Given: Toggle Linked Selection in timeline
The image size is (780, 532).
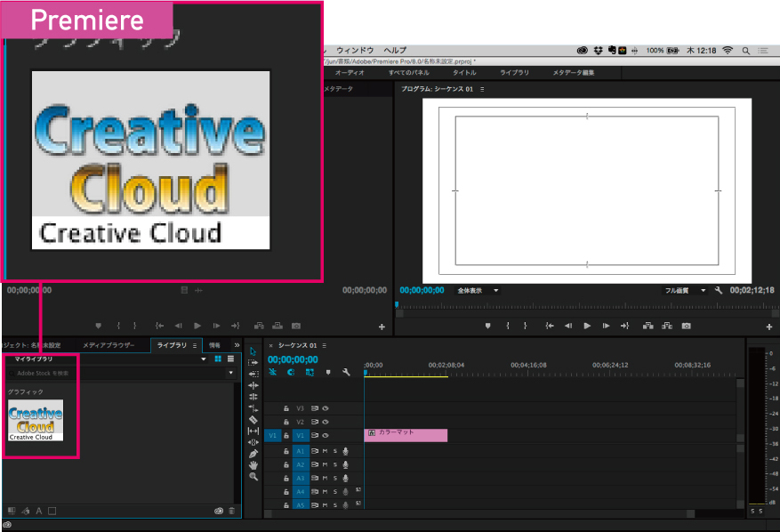Looking at the screenshot, I should pos(310,372).
